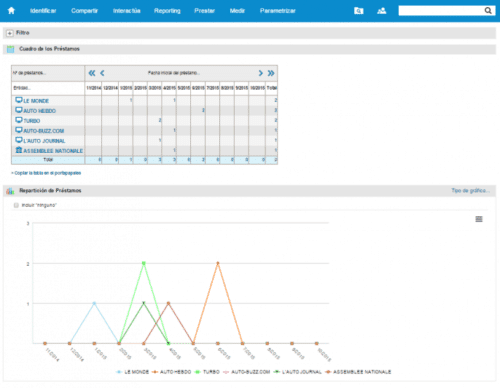Click the Cuadro de los Préstamos section title
Viewport: 500px width, 388px height.
click(x=49, y=49)
